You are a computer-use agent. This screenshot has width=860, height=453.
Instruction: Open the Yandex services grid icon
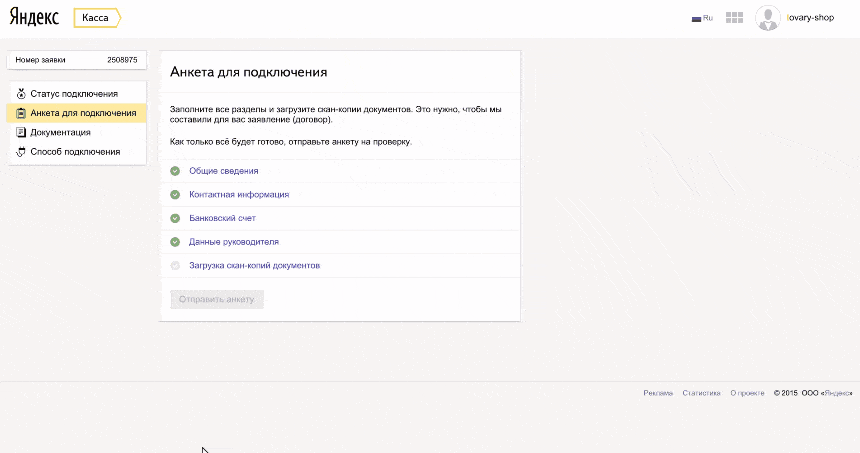[x=734, y=18]
